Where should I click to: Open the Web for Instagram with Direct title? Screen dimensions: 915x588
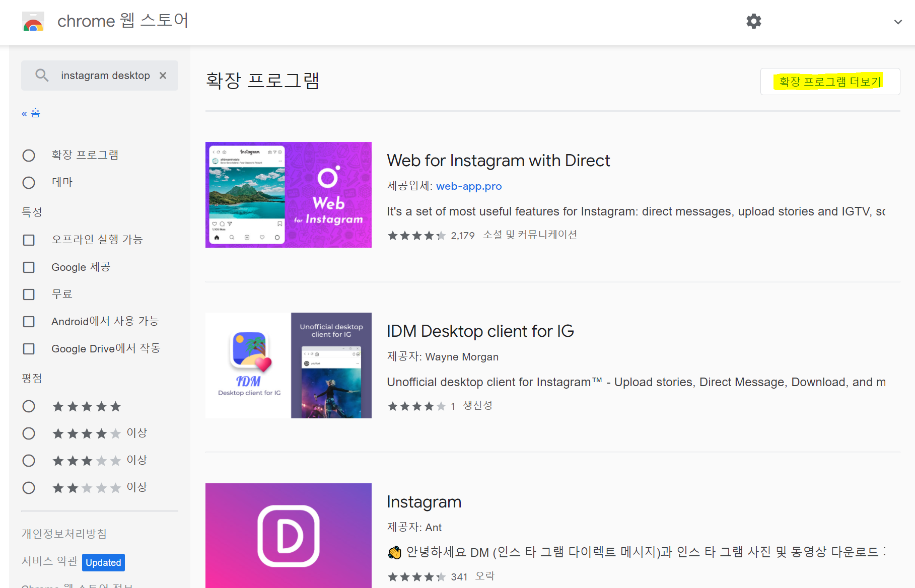coord(499,161)
